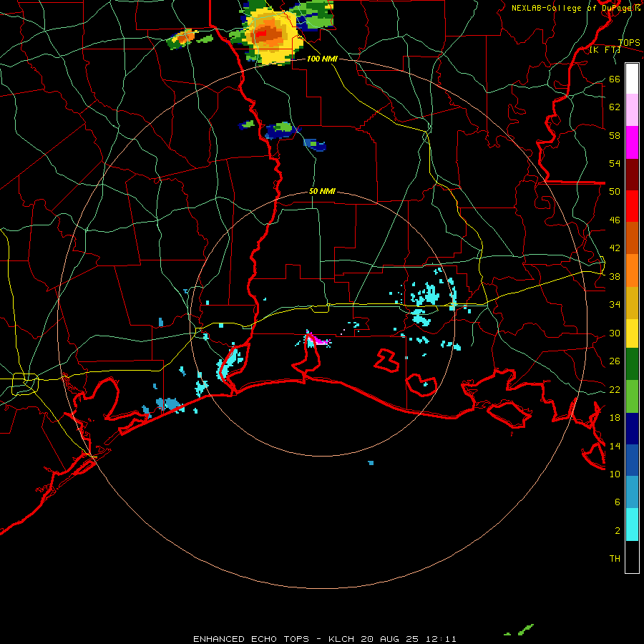Viewport: 644px width, 644px height.
Task: Pick the dark orange legend swatch
Action: click(632, 238)
